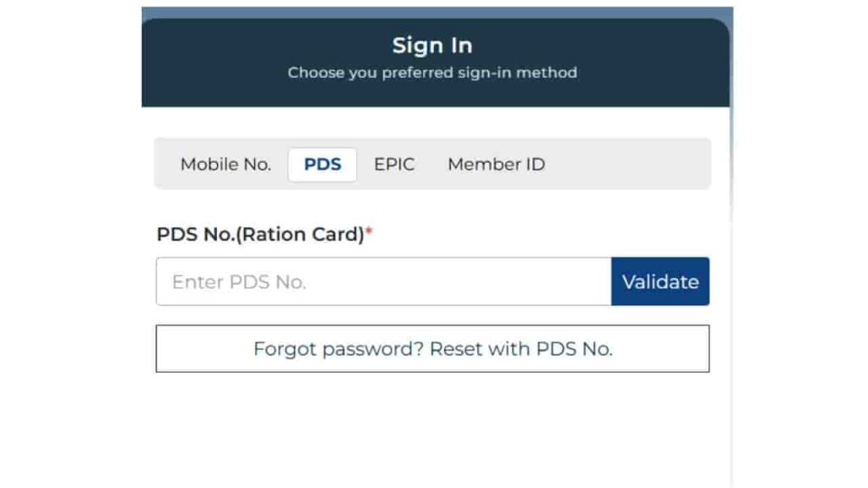Click the red required asterisk

pyautogui.click(x=369, y=232)
